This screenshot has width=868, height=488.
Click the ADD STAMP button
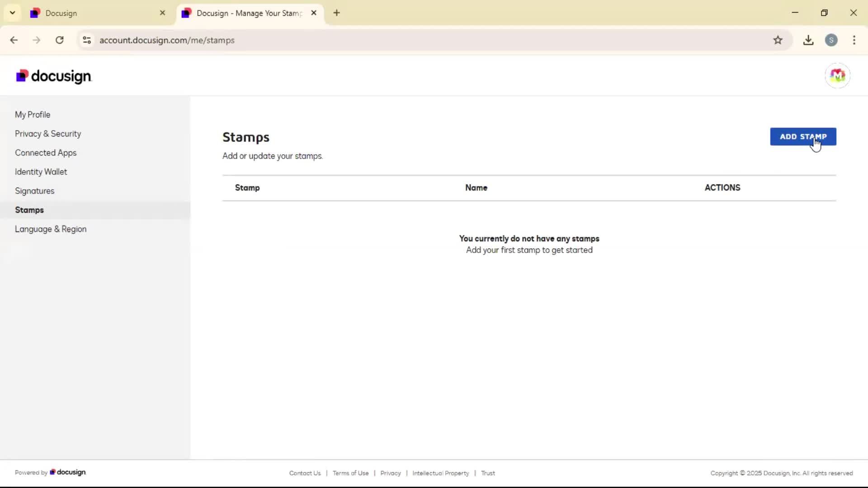[803, 136]
